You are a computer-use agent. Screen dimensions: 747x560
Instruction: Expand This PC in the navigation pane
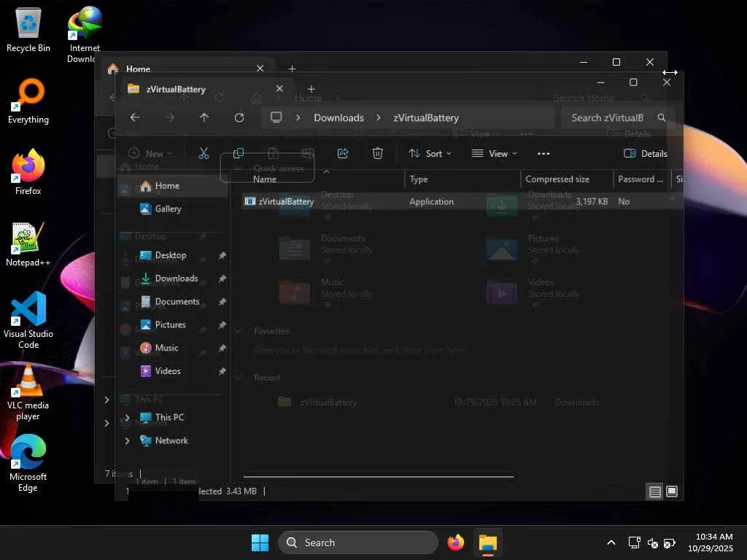click(127, 418)
